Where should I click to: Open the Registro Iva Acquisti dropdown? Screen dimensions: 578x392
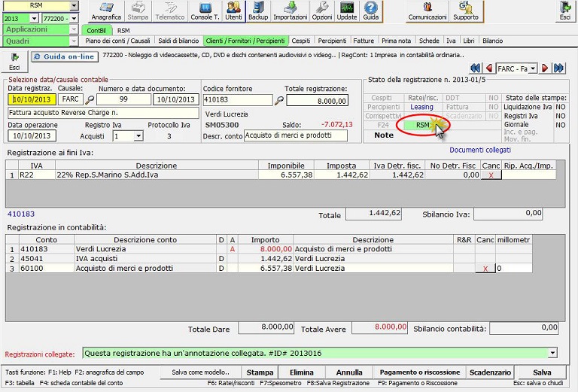pyautogui.click(x=138, y=136)
